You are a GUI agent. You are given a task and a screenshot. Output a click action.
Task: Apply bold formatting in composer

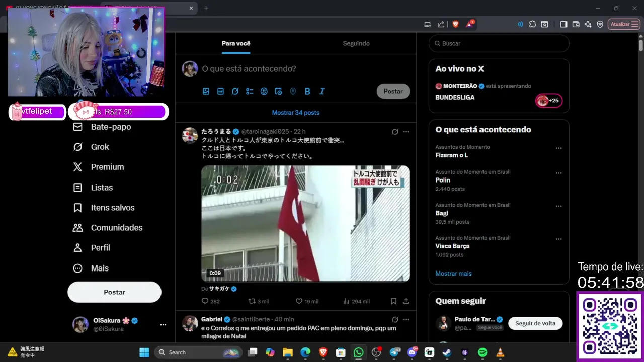[x=307, y=92]
